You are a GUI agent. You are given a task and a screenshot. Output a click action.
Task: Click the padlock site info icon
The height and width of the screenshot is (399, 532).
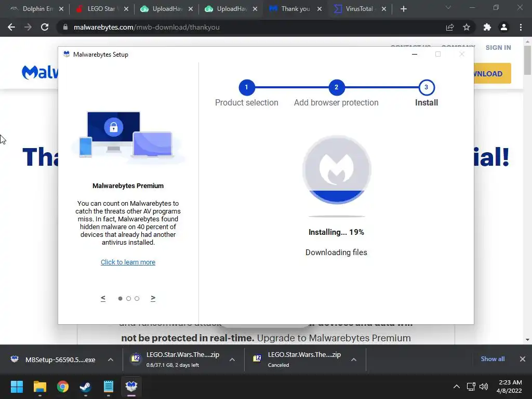(65, 27)
